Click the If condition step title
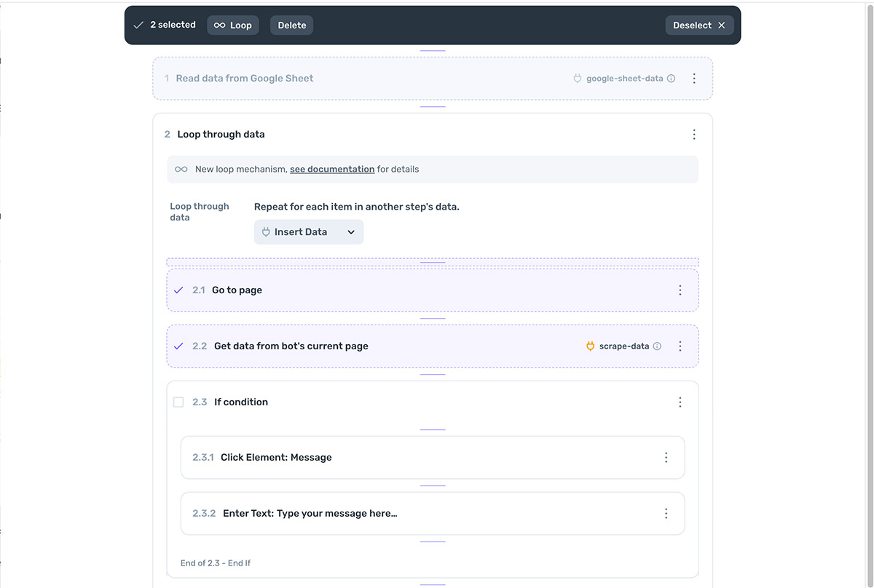874x588 pixels. click(241, 402)
